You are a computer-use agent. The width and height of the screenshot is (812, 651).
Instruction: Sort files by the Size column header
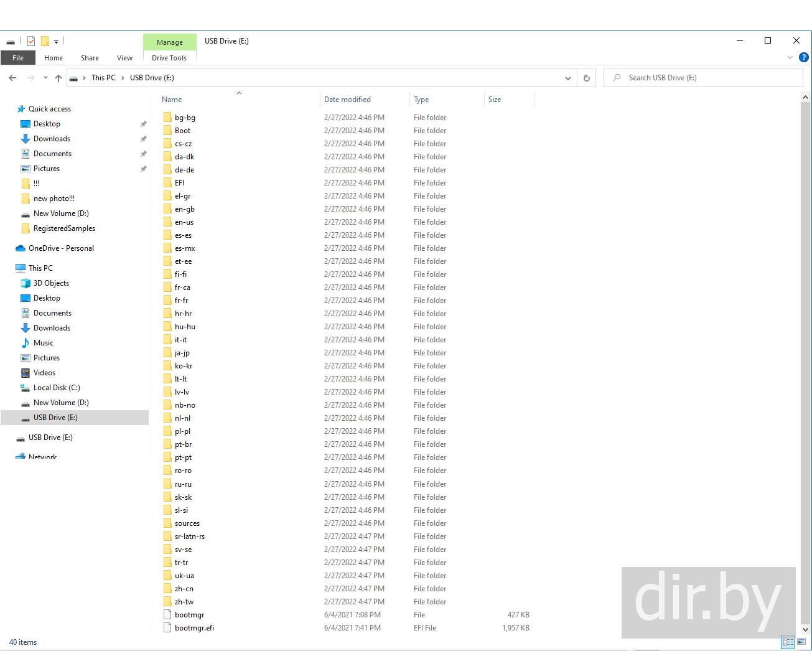[x=509, y=100]
